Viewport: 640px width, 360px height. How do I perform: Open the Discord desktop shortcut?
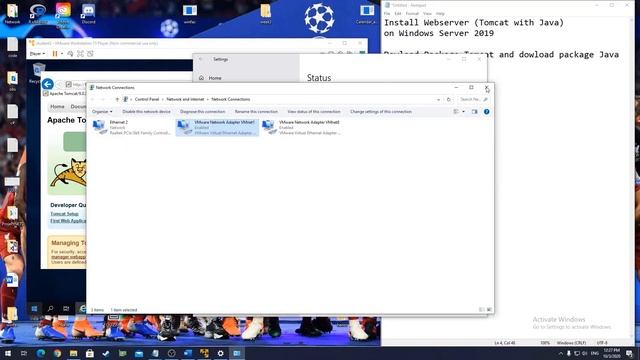(88, 13)
